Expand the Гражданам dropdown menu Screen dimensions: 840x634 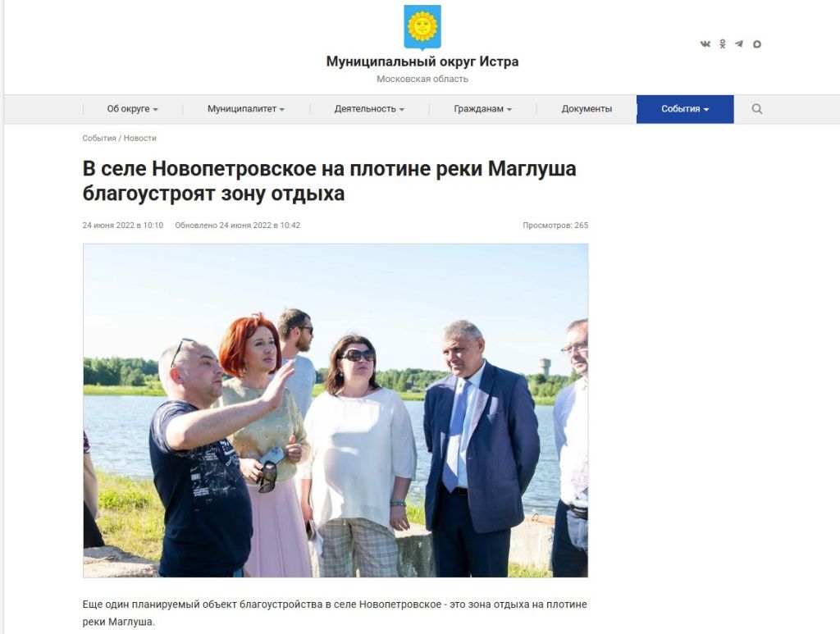(482, 109)
